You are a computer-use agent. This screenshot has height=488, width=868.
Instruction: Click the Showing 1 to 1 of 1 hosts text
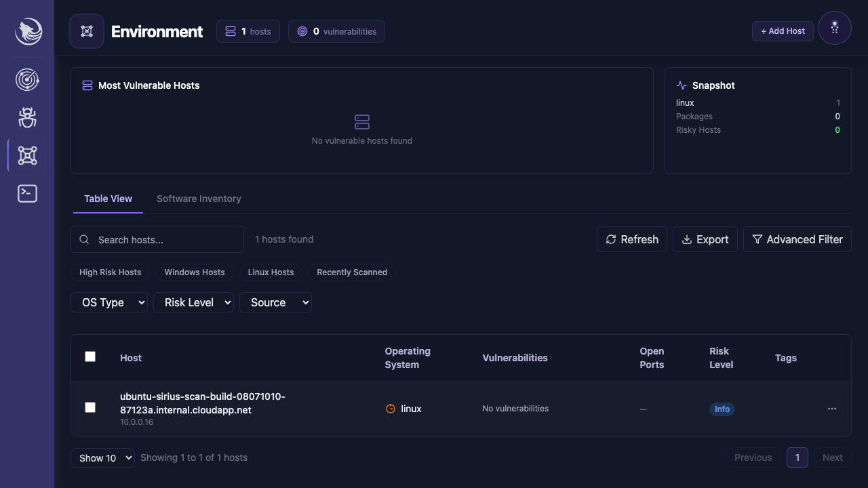[x=194, y=457]
